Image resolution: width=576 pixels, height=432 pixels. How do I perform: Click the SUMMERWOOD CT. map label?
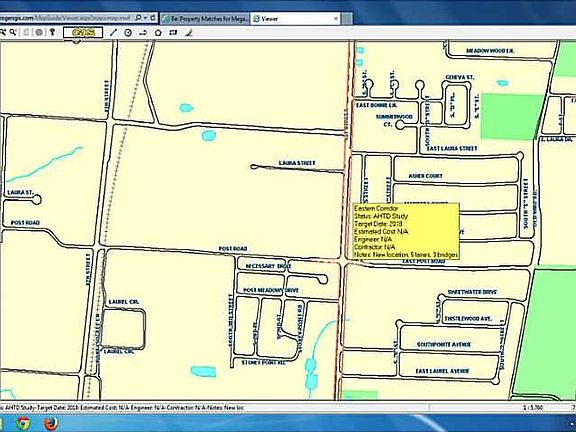394,120
